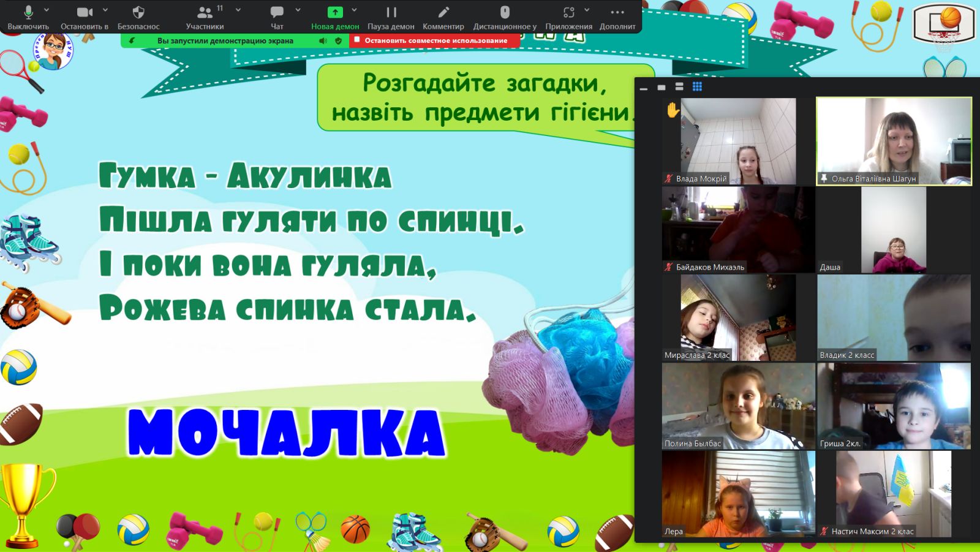Toggle shared sound speaker icon in green bar

323,41
